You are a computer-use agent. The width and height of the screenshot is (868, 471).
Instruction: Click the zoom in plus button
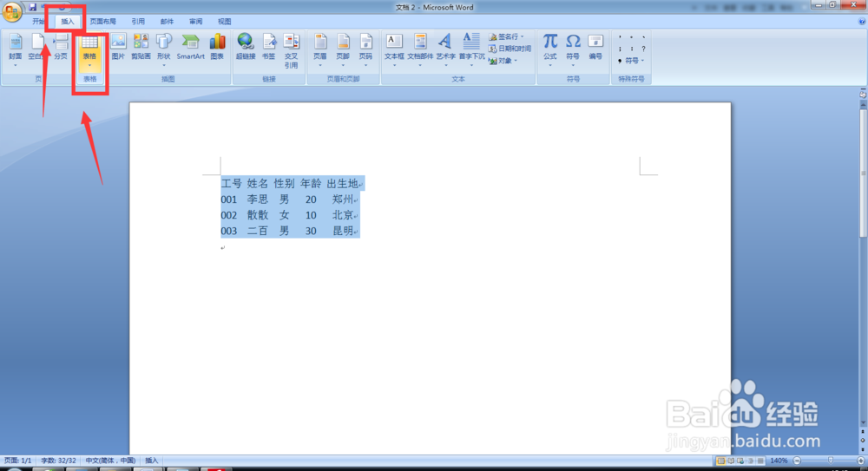coord(861,461)
